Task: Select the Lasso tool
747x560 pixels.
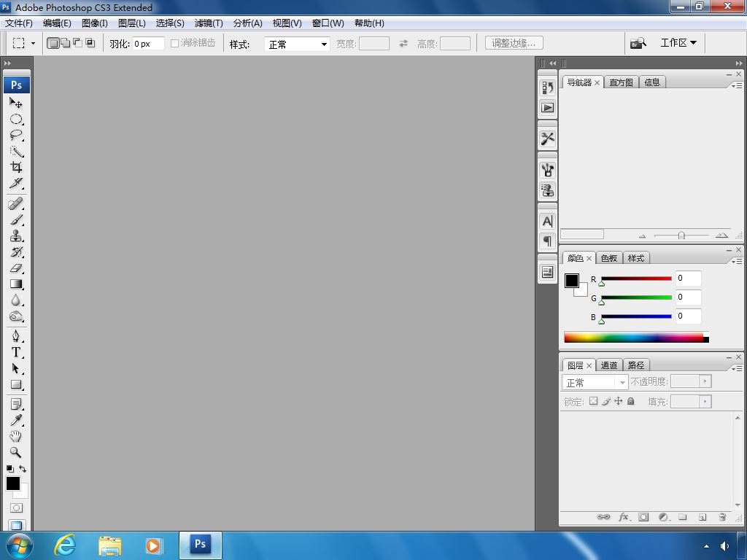Action: click(x=16, y=135)
